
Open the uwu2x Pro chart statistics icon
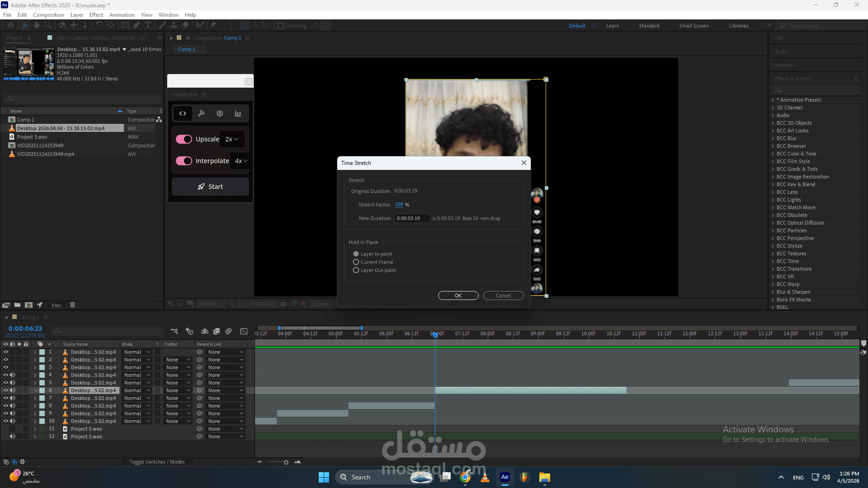pos(238,113)
